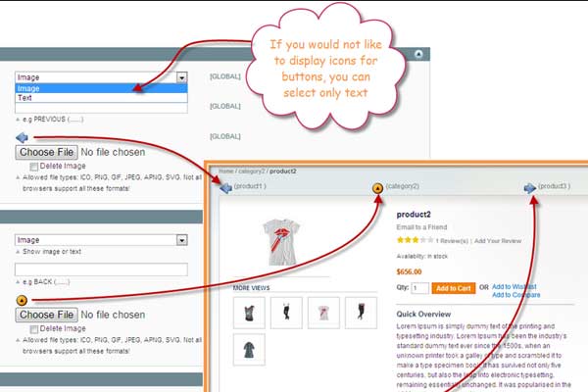Screen dimensions: 588x392
Task: Select the third More Views t-shirt thumbnail
Action: (x=323, y=313)
